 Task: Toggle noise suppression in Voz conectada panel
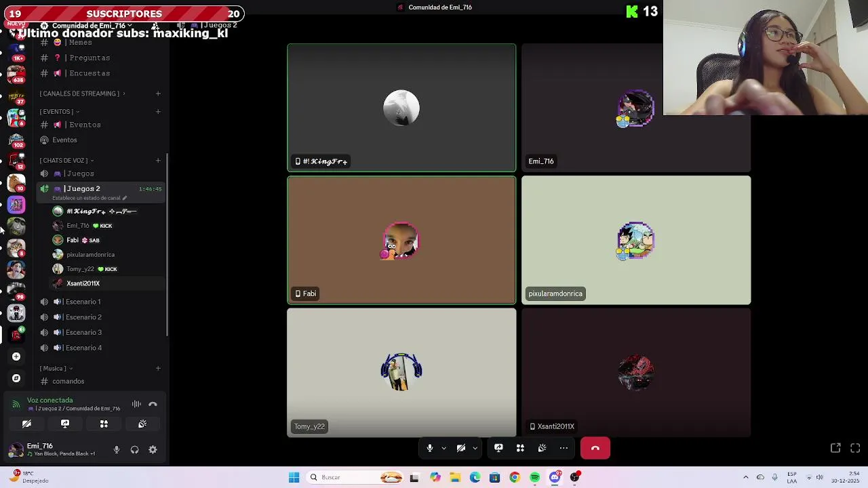tap(136, 404)
